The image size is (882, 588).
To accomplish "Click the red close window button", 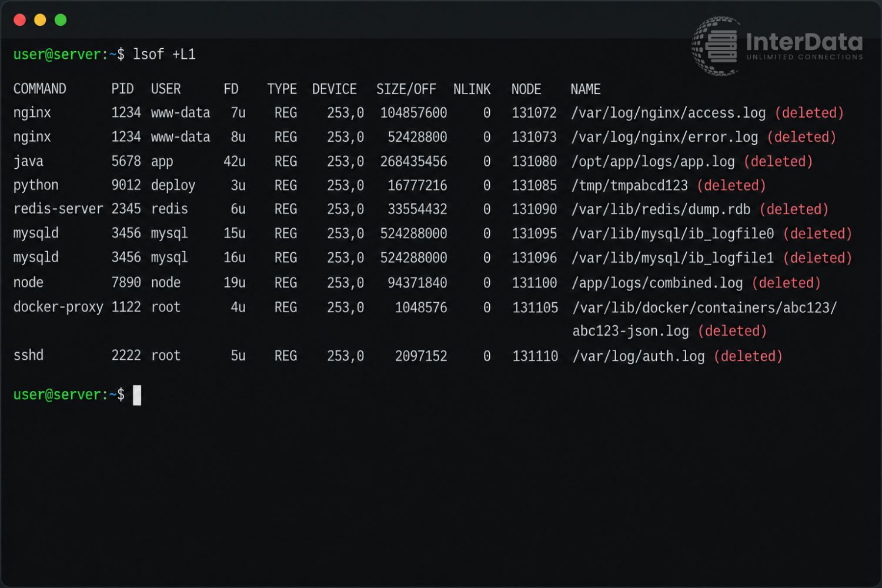I will tap(19, 20).
